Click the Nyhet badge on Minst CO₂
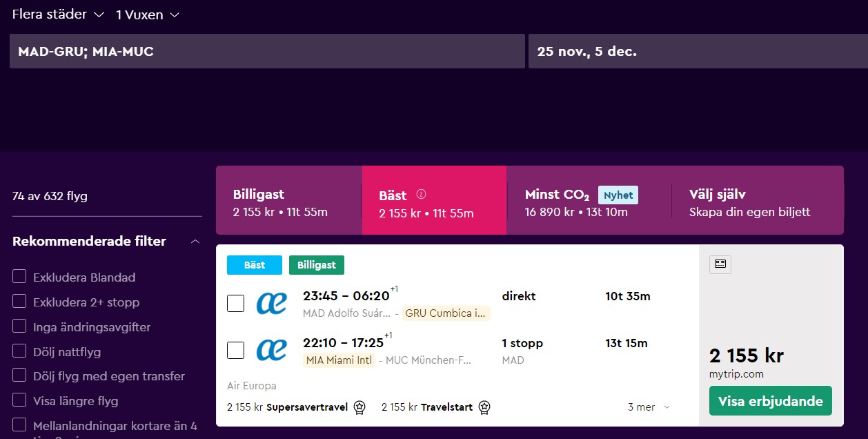Viewport: 868px width, 439px height. point(618,195)
